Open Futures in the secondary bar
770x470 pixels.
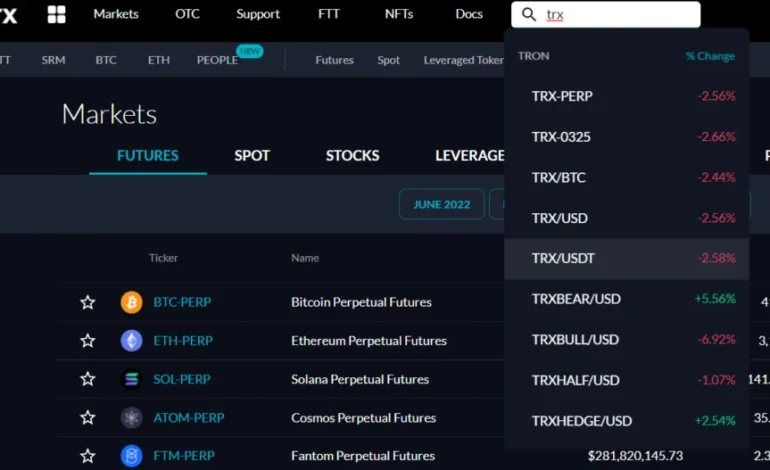pyautogui.click(x=334, y=60)
